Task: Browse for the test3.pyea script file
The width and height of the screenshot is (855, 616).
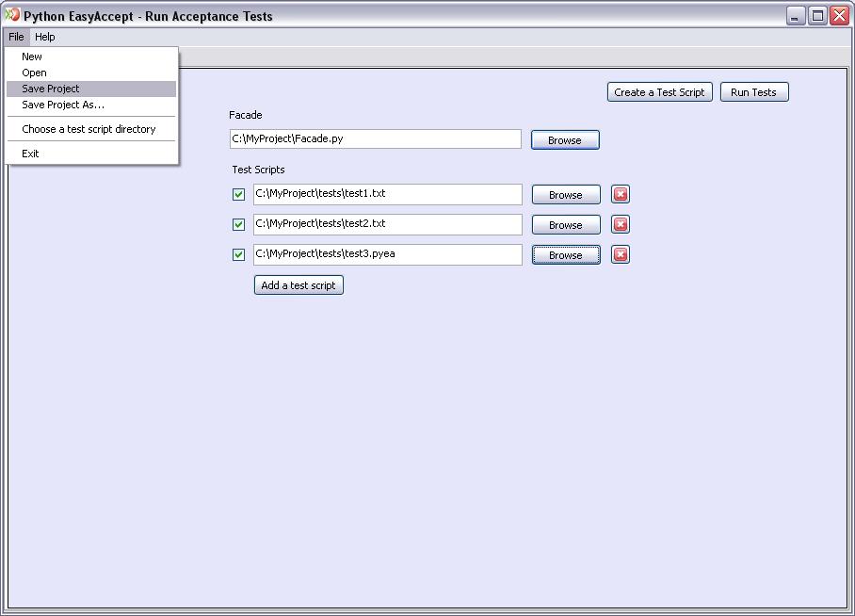Action: [566, 255]
